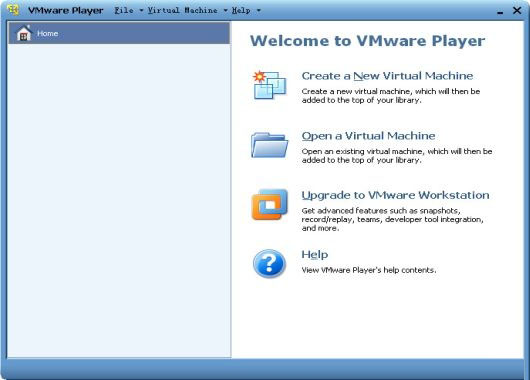Image resolution: width=530 pixels, height=380 pixels.
Task: Select the Home item in library list
Action: pyautogui.click(x=119, y=33)
